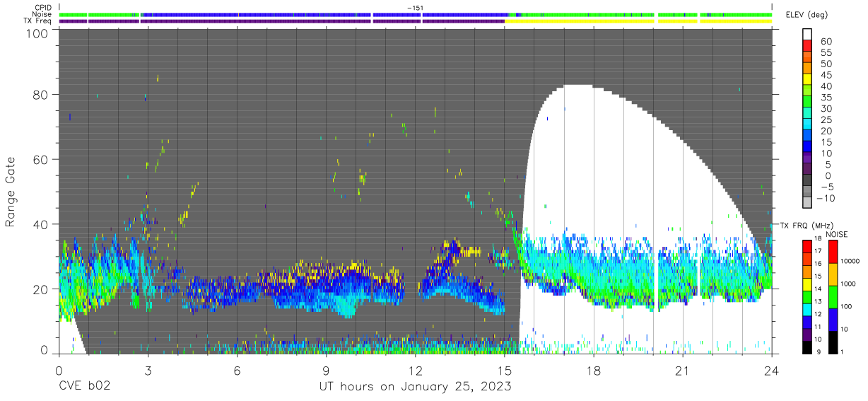Click UT hours axis tick 3
Image resolution: width=868 pixels, height=401 pixels.
[148, 370]
